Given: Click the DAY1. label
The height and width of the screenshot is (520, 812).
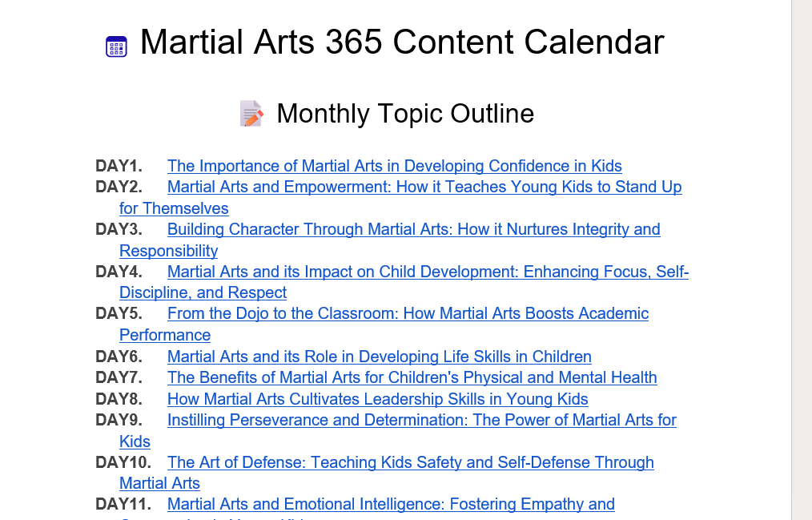Looking at the screenshot, I should click(x=119, y=167).
